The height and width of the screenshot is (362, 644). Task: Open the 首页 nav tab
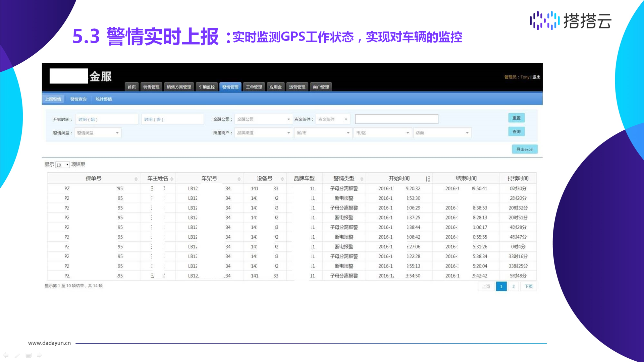pos(131,87)
